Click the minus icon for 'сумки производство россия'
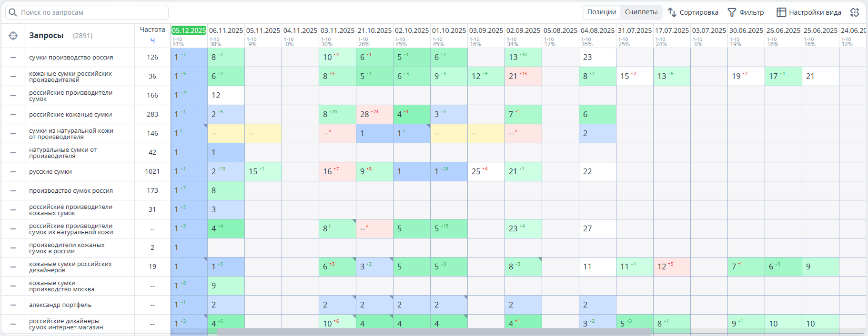 (13, 58)
